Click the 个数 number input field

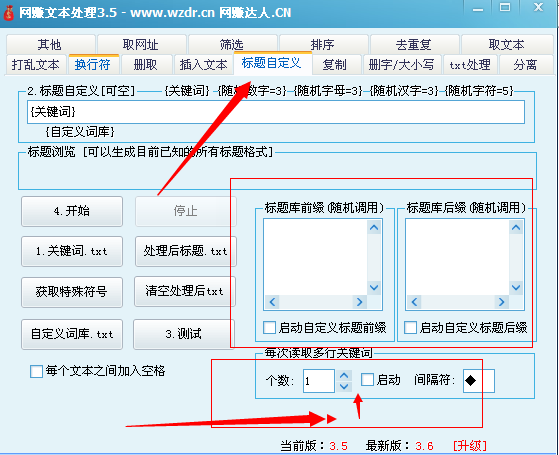click(x=319, y=381)
